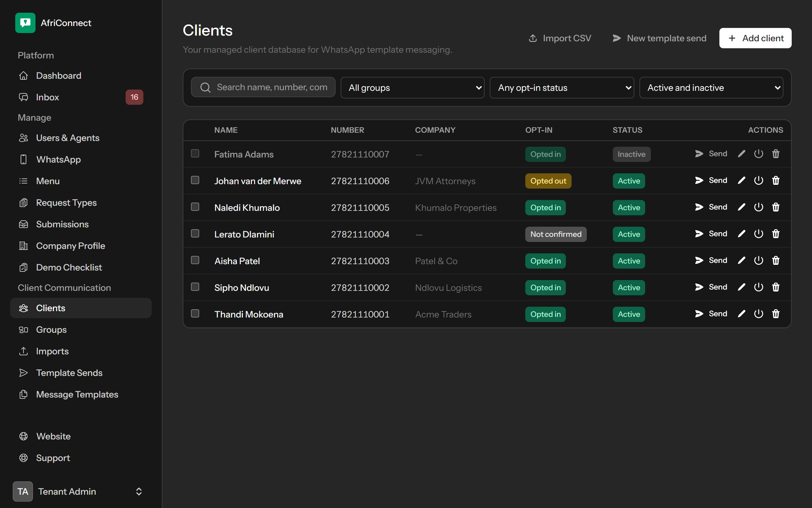812x508 pixels.
Task: Go to Imports
Action: pyautogui.click(x=81, y=351)
